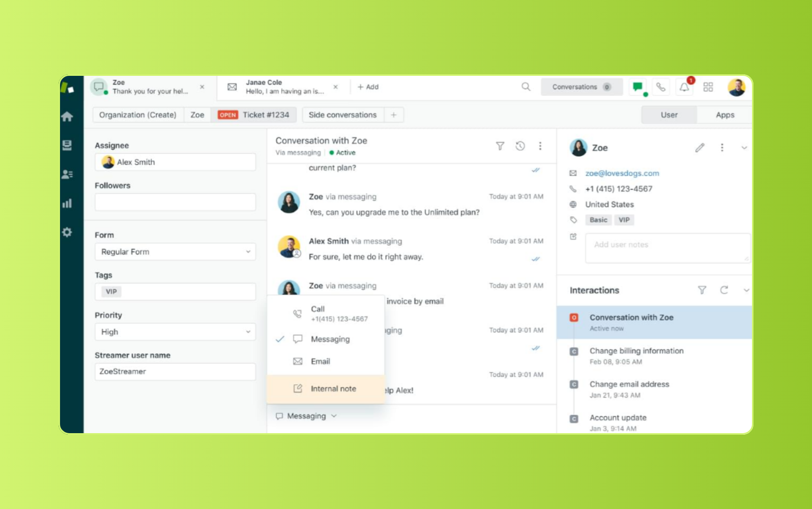Collapse the Interactions section chevron
The width and height of the screenshot is (812, 509).
click(746, 290)
